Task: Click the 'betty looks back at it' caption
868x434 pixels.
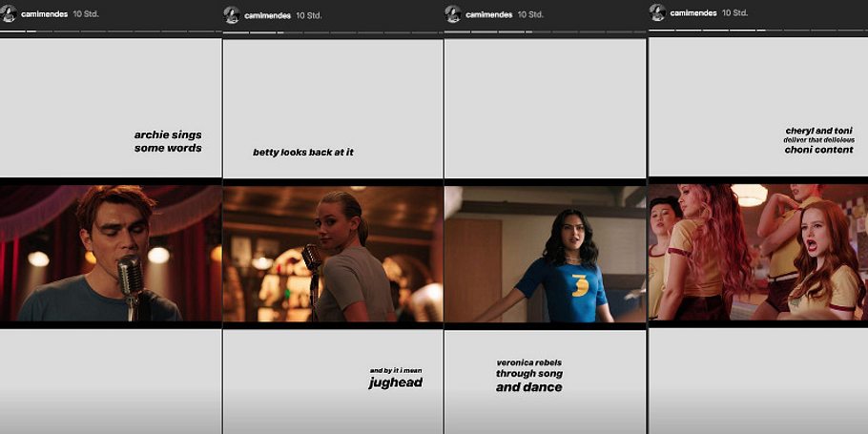Action: click(302, 153)
